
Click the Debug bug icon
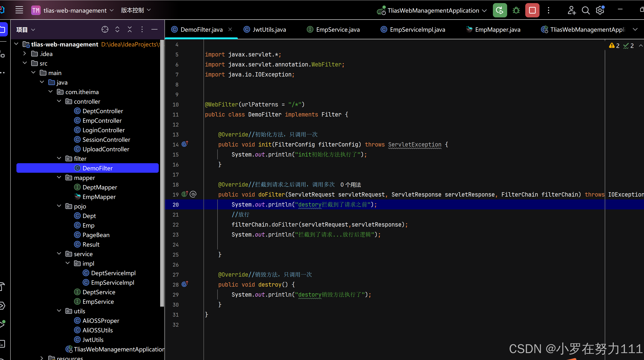tap(516, 10)
